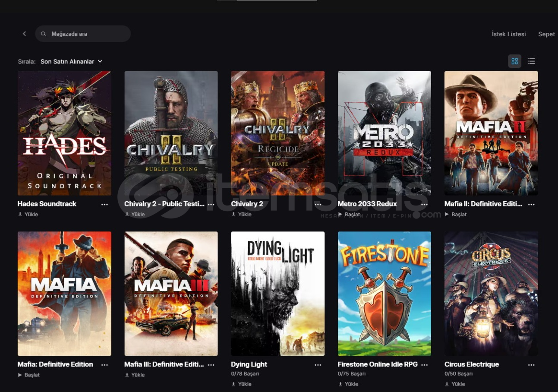Install Firestone Online Idle RPG via Yükle
The width and height of the screenshot is (558, 392).
click(348, 384)
